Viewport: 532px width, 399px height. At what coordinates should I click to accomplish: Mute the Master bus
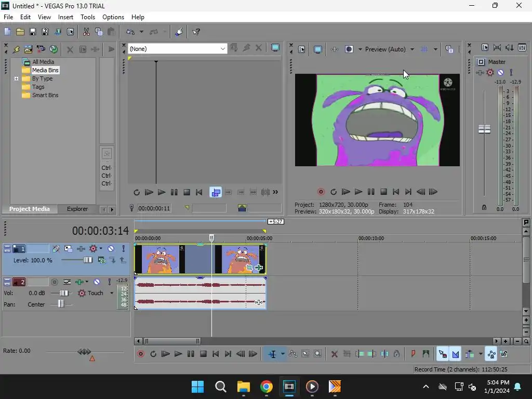[x=500, y=72]
